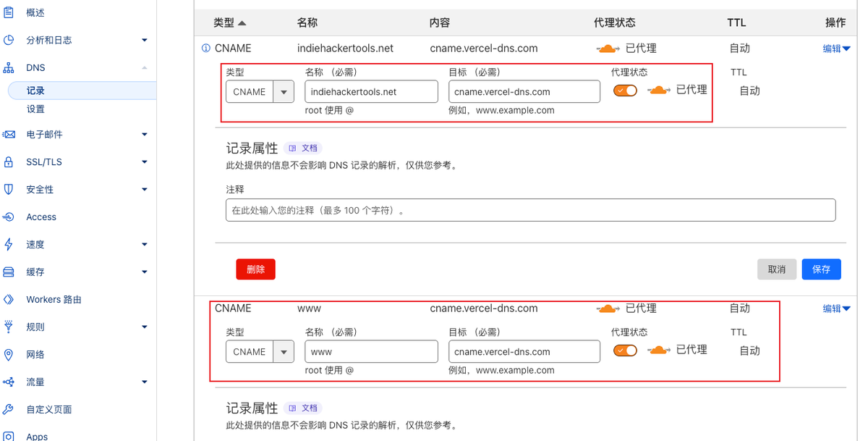The width and height of the screenshot is (868, 441).
Task: Open 文档 link in first 记录属性 section
Action: (x=303, y=148)
